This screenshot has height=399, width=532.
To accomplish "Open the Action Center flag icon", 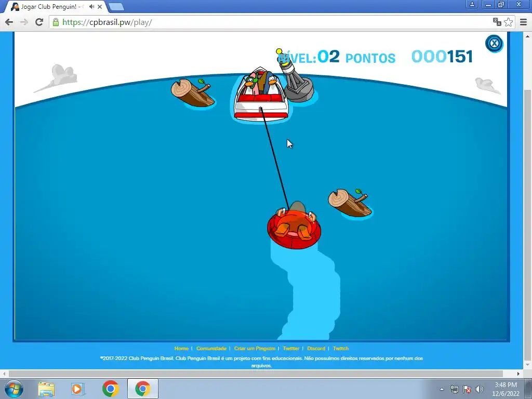I will [467, 389].
